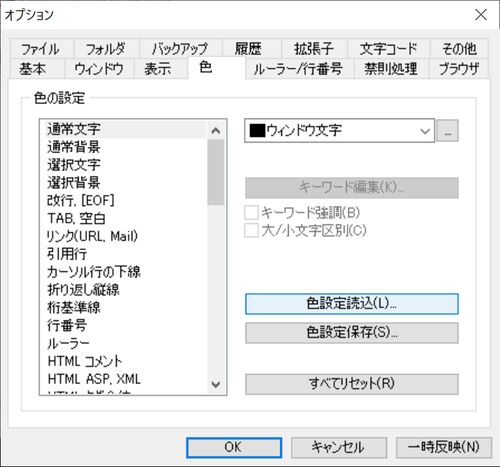Click the black color swatch in combo box
Screen dimensions: 500x467
pos(257,131)
